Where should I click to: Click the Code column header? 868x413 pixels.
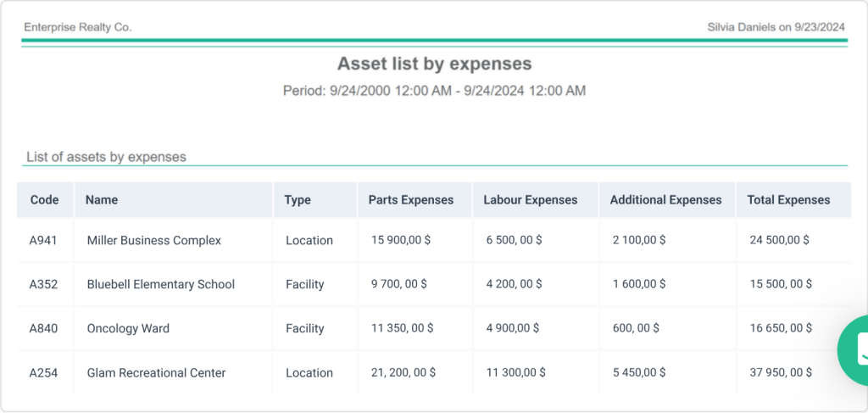pos(44,200)
